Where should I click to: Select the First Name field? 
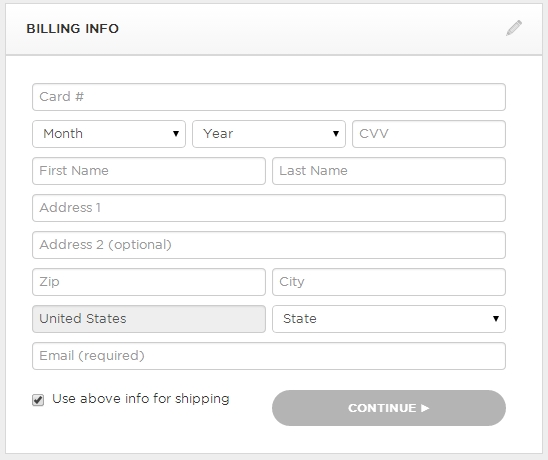coord(149,171)
